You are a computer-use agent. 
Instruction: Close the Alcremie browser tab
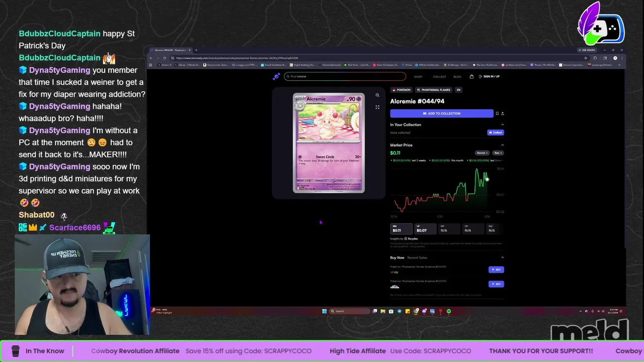pyautogui.click(x=190, y=50)
